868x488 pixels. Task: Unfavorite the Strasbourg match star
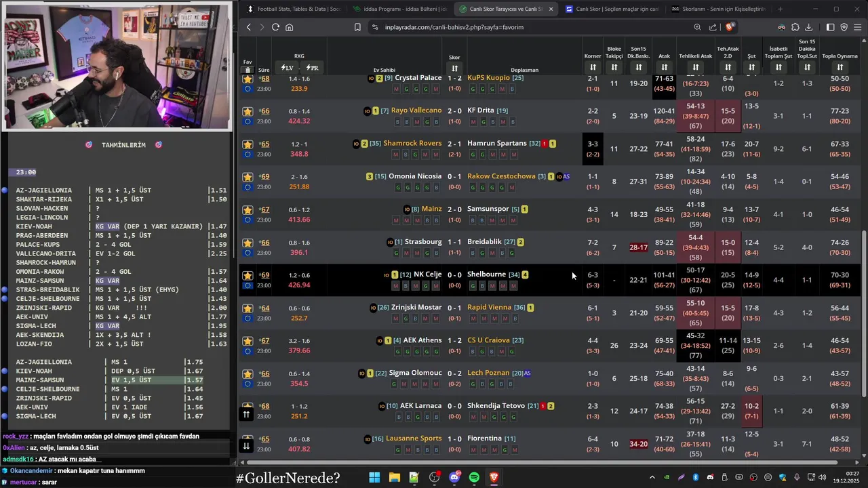click(248, 243)
